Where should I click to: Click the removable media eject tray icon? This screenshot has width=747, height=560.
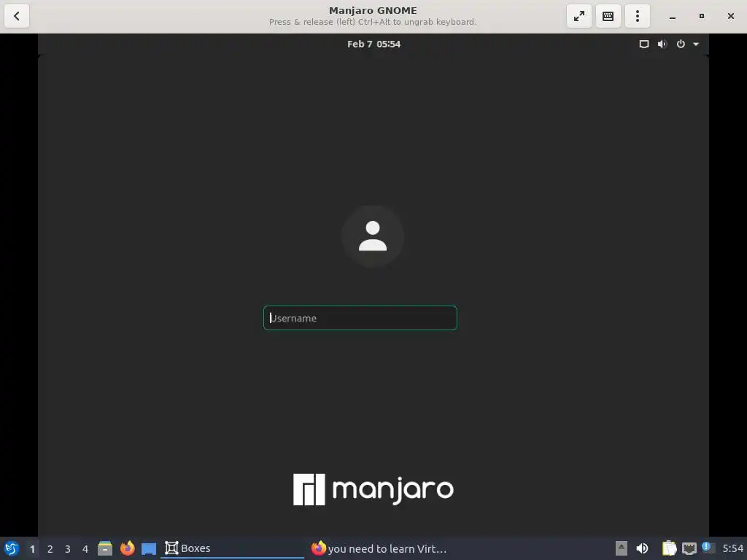[622, 548]
